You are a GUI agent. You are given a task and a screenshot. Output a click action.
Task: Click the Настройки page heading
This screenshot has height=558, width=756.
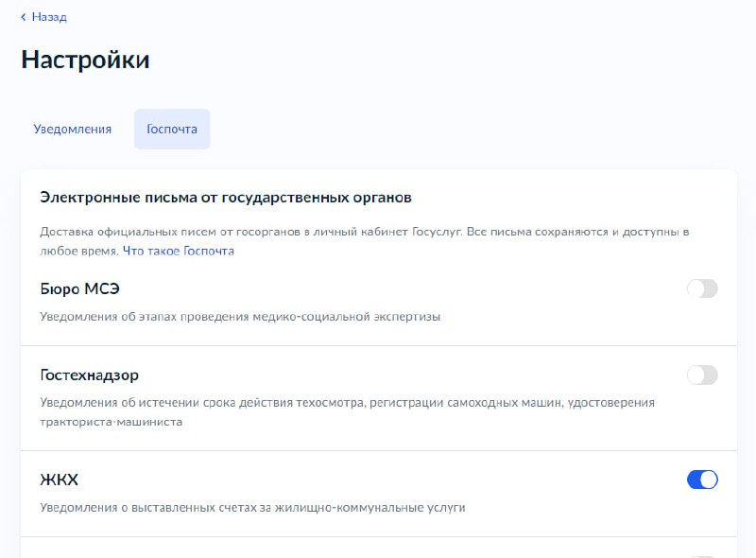84,60
